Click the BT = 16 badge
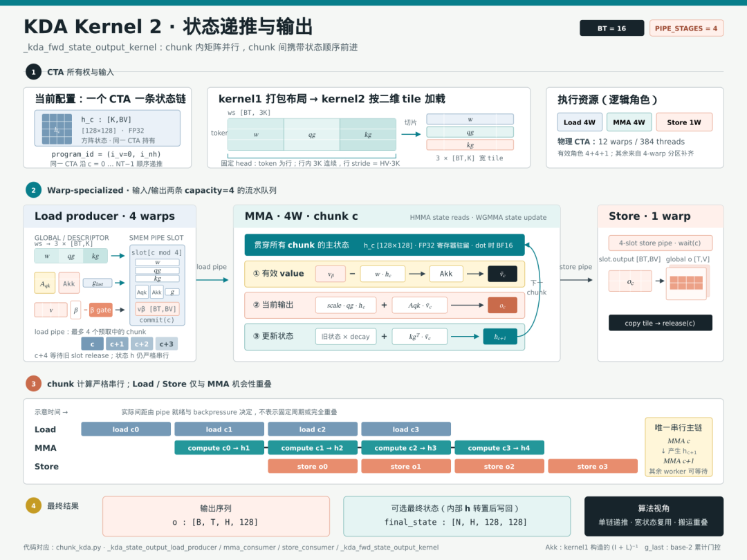The width and height of the screenshot is (747, 560). pos(611,28)
